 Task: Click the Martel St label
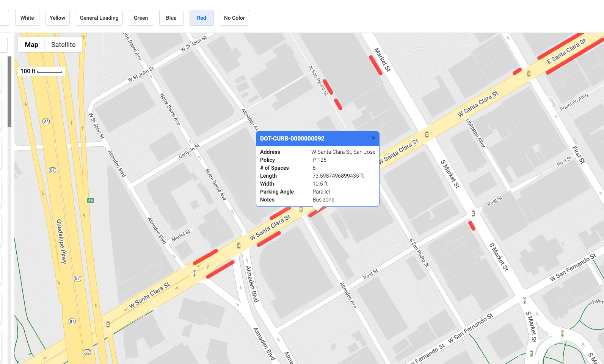click(x=181, y=236)
